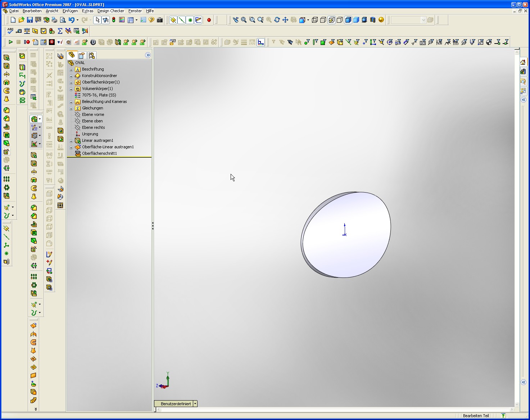Screen dimensions: 530x420
Task: Click the green help icon in status bar
Action: coord(503,416)
